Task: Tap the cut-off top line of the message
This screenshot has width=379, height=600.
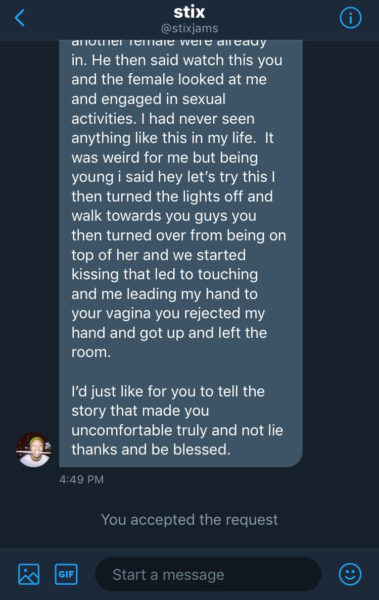Action: (x=169, y=42)
